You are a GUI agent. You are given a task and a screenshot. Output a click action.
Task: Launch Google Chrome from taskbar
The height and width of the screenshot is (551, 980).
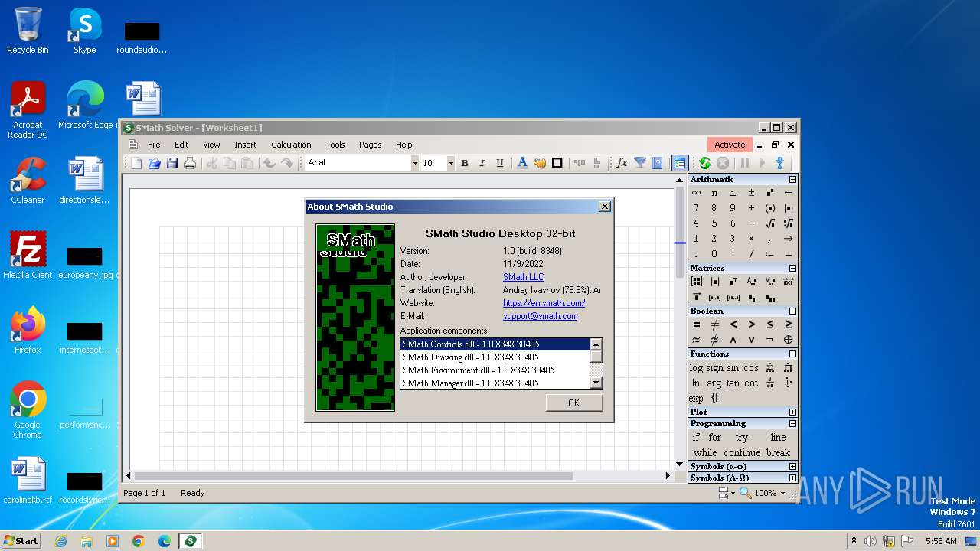click(x=139, y=541)
